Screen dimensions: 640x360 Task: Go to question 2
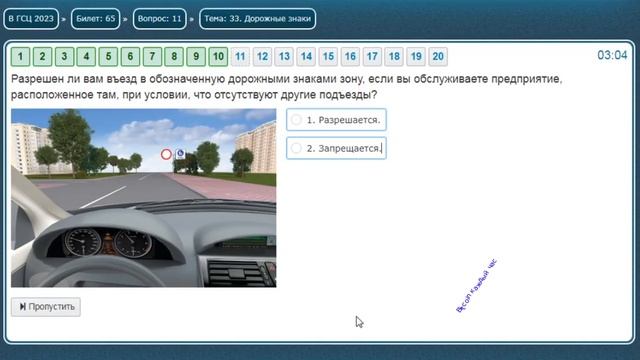coord(42,56)
